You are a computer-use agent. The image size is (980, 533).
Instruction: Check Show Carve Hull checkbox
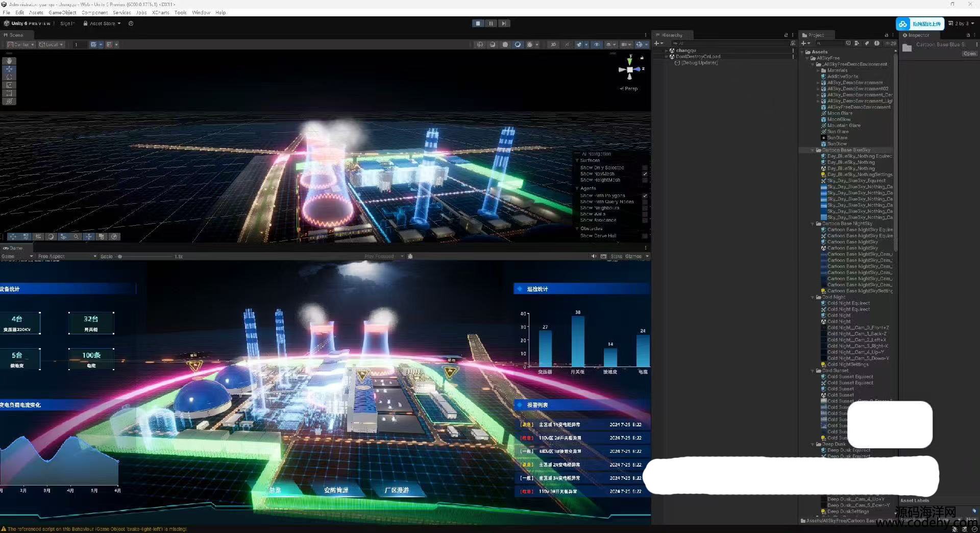click(645, 236)
